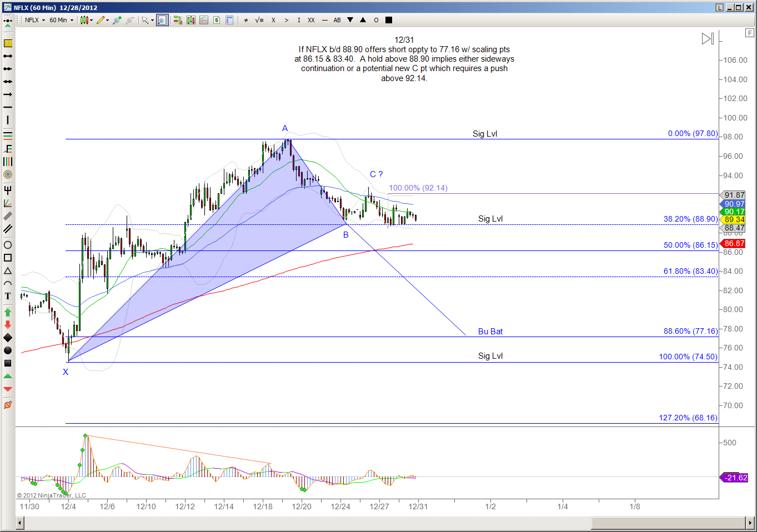Click the XX toolbar item
757x532 pixels.
311,20
